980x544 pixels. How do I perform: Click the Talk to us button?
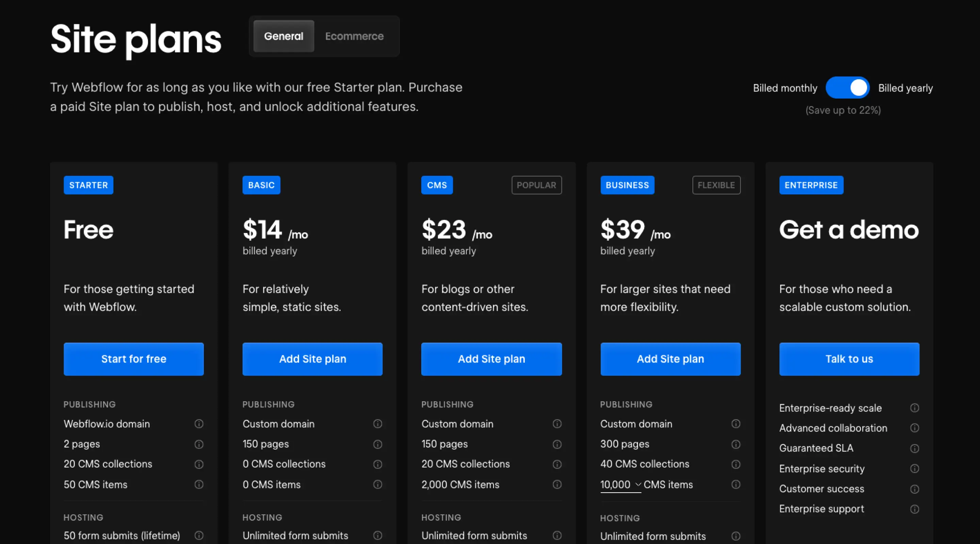click(x=849, y=359)
